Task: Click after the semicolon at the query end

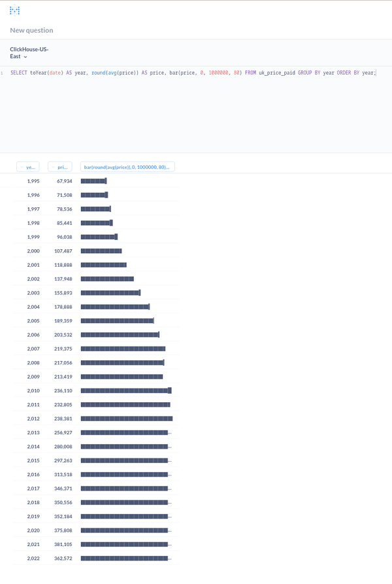Action: [x=377, y=73]
